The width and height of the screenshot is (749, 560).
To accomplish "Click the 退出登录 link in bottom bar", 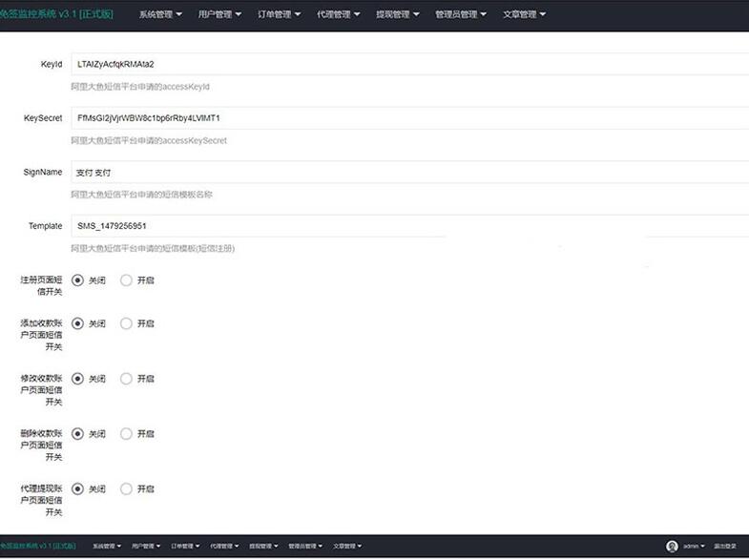I will tap(724, 547).
